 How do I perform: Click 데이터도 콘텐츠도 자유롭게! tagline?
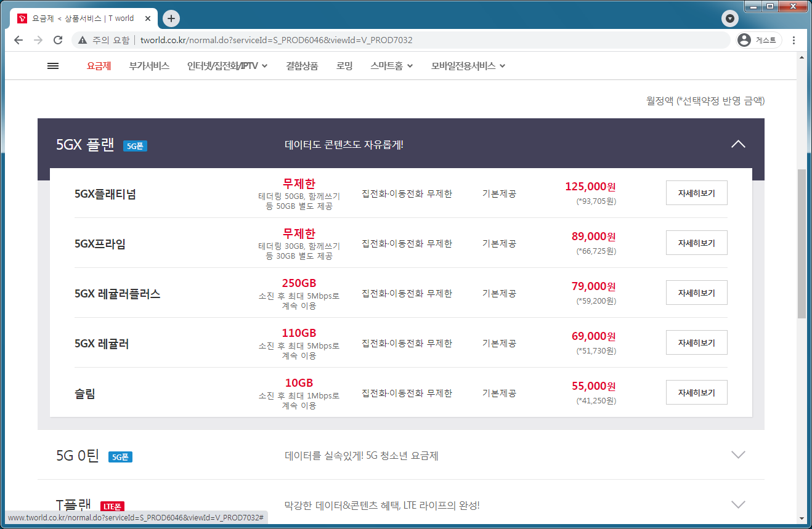pos(344,145)
